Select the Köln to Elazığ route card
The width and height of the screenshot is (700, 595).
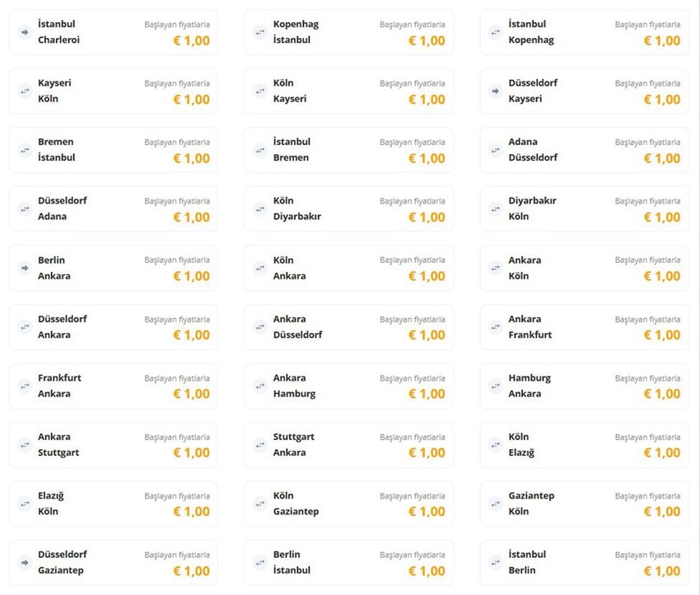585,445
